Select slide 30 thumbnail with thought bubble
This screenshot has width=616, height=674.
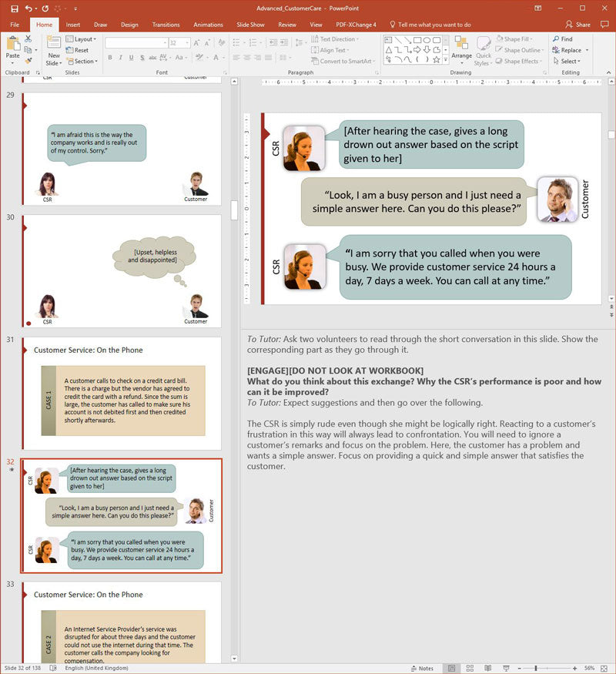tap(122, 271)
